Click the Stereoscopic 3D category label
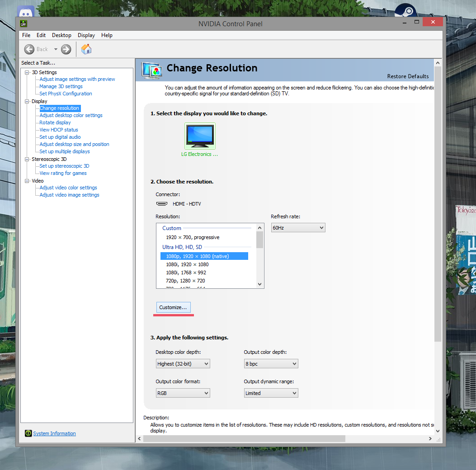 [49, 159]
